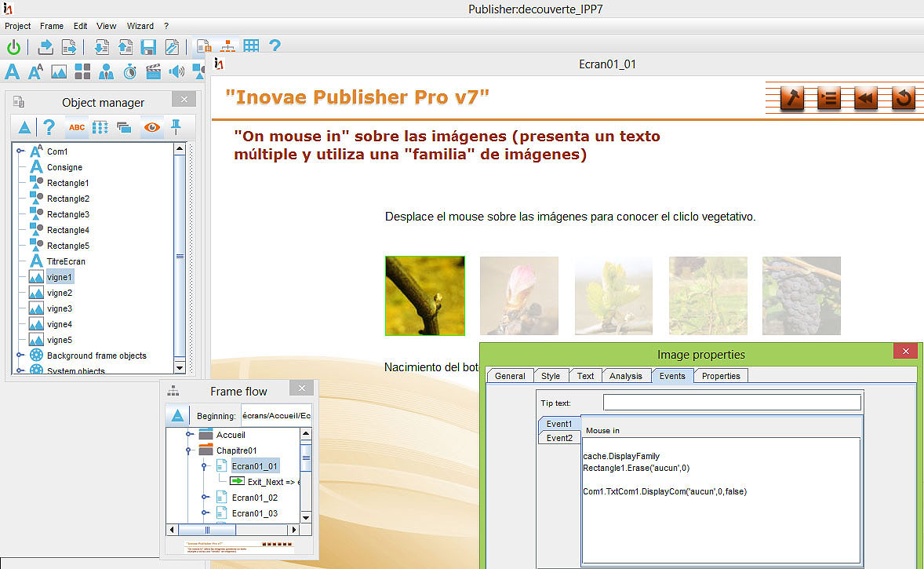Click Frame flow horizontal scrollbar right arrow
The width and height of the screenshot is (924, 569).
tap(293, 530)
